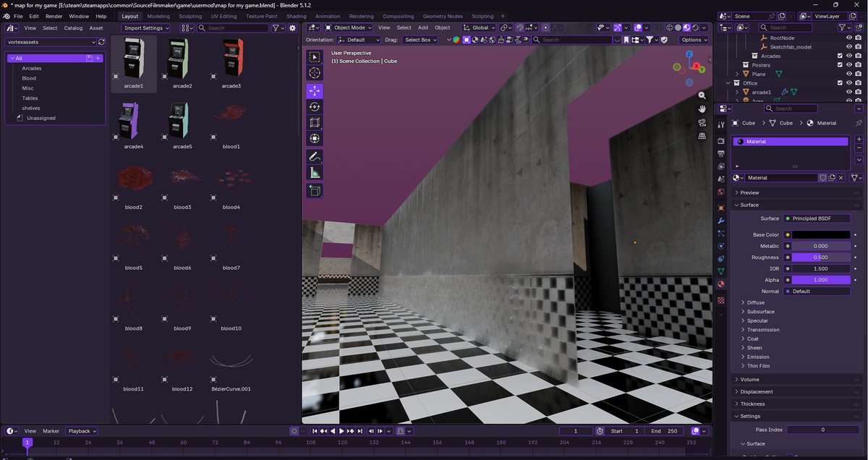Switch to the Modeling workspace tab
868x460 pixels.
158,16
